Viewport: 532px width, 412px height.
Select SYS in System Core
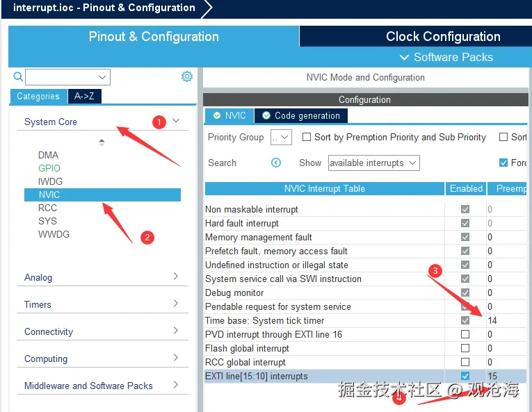(x=47, y=221)
